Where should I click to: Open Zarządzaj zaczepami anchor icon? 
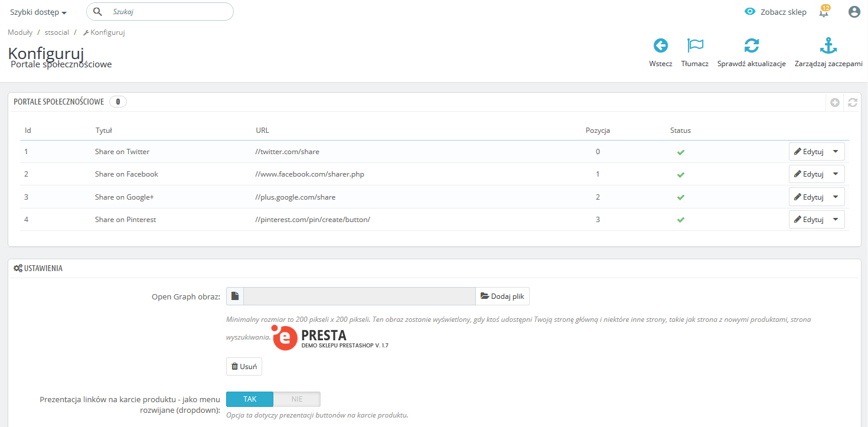point(828,46)
